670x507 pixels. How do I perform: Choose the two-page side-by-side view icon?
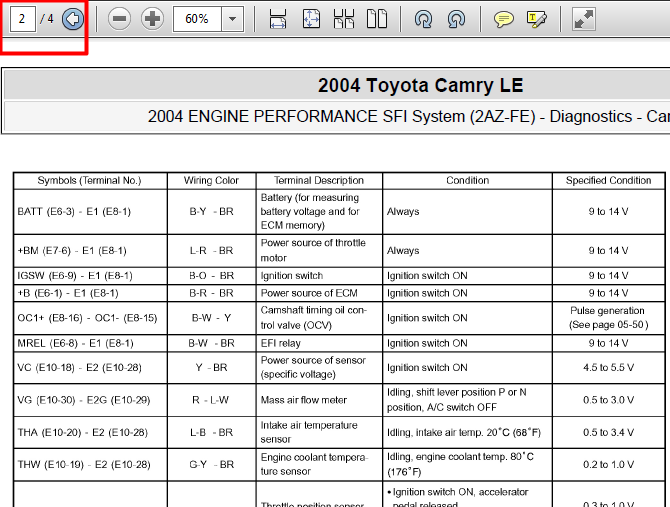pyautogui.click(x=377, y=19)
